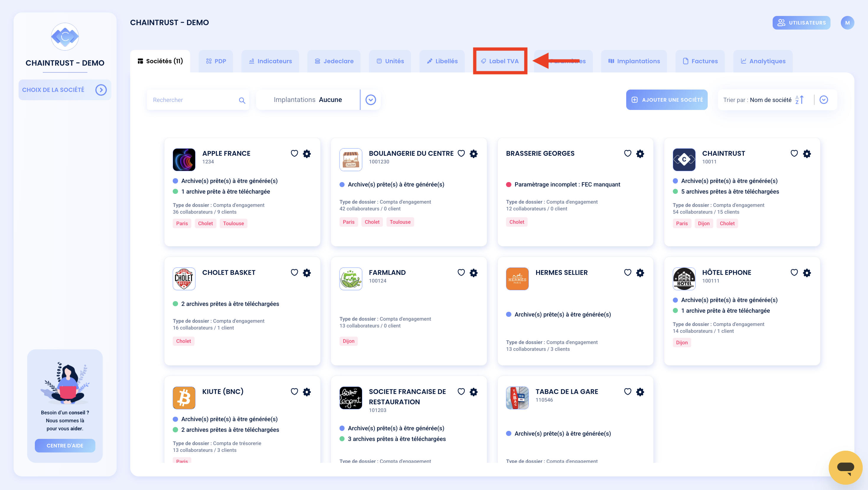Open settings gear for KIUTE (BNC)
The image size is (868, 490).
(307, 392)
